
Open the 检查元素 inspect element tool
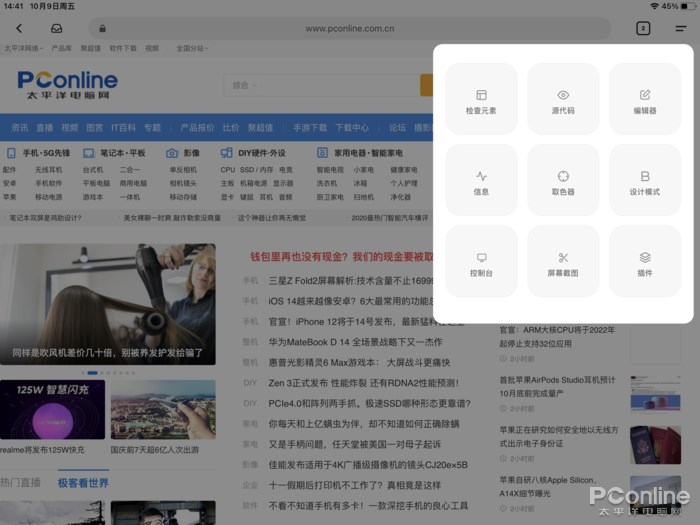(481, 99)
